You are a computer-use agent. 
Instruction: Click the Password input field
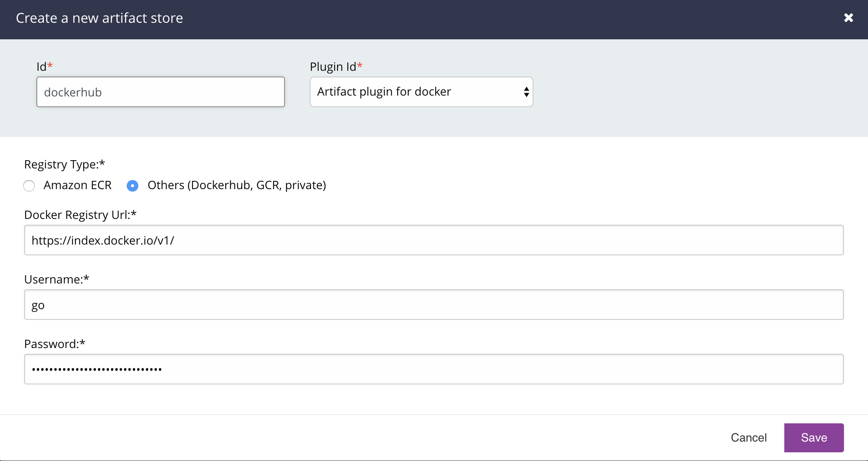(x=434, y=369)
